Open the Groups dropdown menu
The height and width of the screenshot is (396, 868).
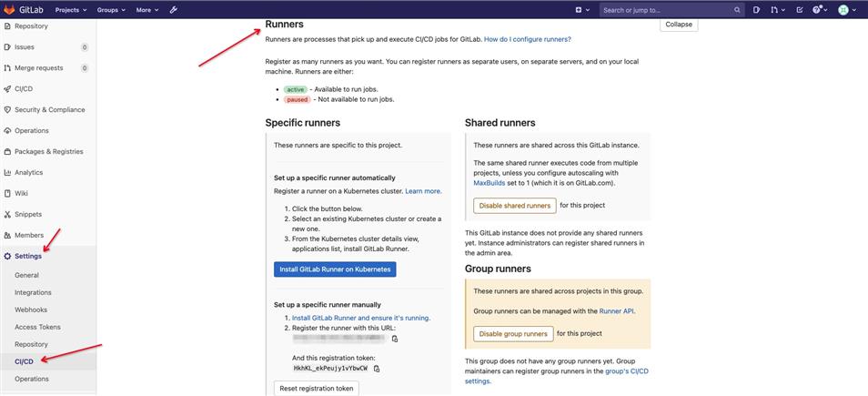(111, 10)
